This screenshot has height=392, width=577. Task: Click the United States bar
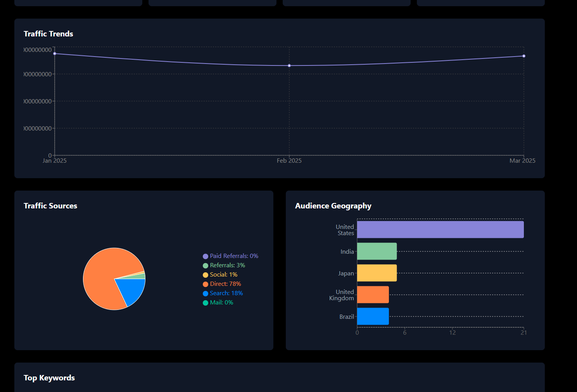point(441,230)
